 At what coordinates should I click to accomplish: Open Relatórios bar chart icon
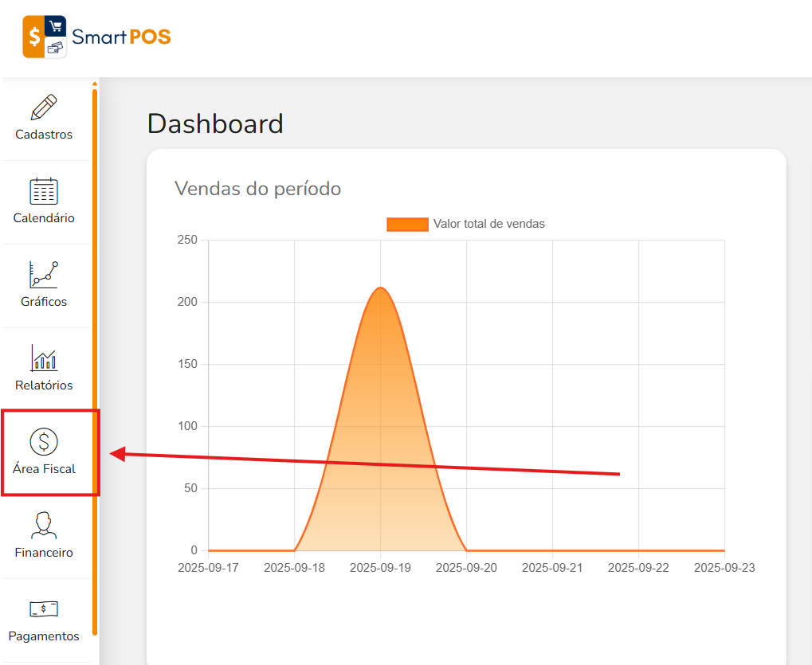pyautogui.click(x=44, y=358)
